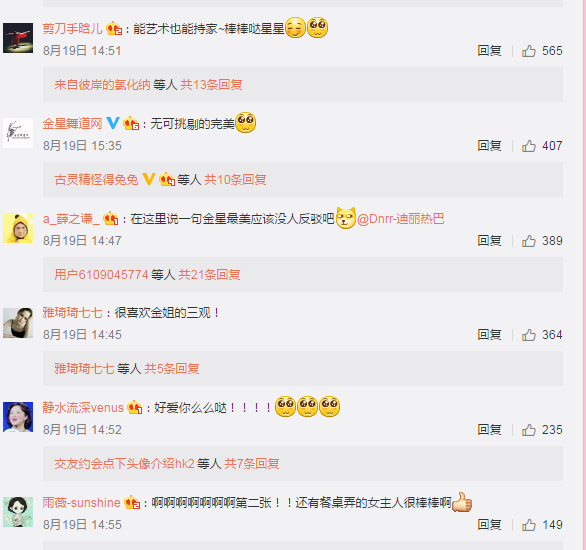Image resolution: width=586 pixels, height=550 pixels.
Task: Click the blue V badge beside 金星舞道网
Action: point(113,123)
